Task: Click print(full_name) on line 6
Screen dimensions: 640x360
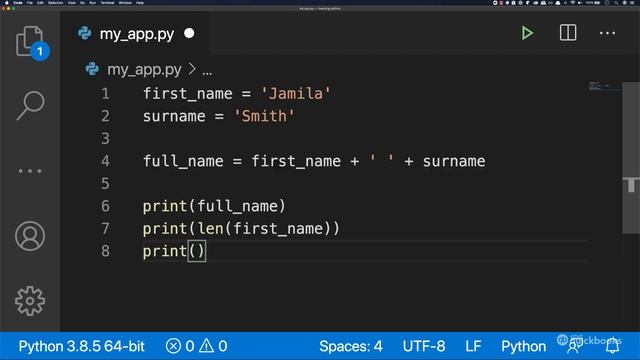Action: click(214, 206)
